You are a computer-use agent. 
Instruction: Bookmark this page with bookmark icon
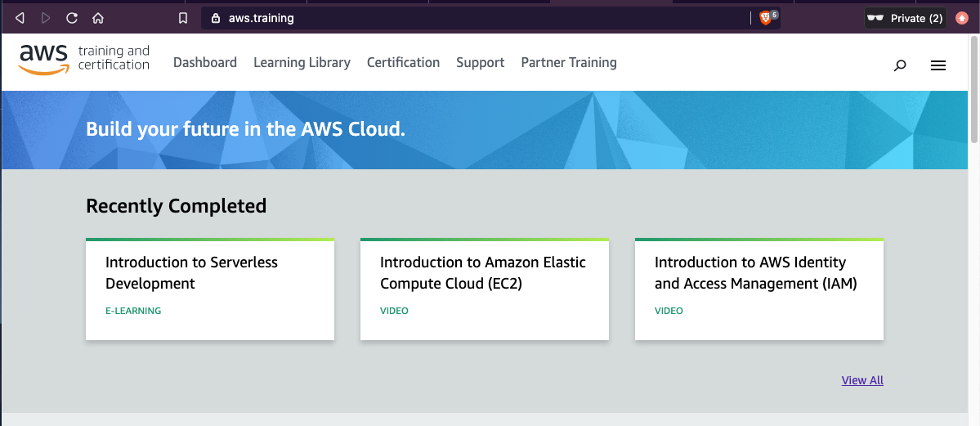(x=183, y=18)
